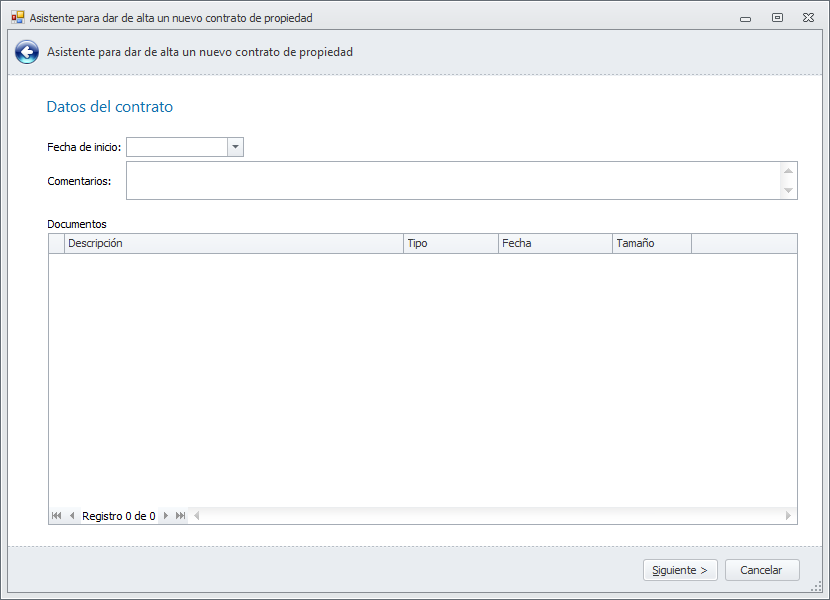Go to previous record in navigator
The width and height of the screenshot is (830, 600).
pyautogui.click(x=71, y=516)
